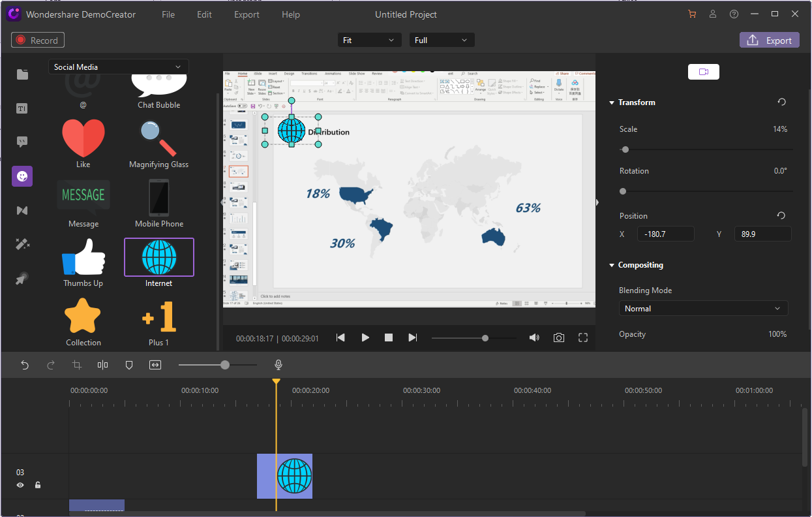The image size is (812, 517).
Task: Click the Record button
Action: point(38,40)
